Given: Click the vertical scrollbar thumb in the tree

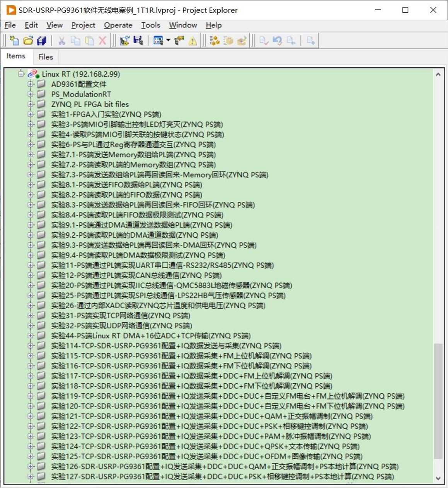Looking at the screenshot, I should point(438,401).
